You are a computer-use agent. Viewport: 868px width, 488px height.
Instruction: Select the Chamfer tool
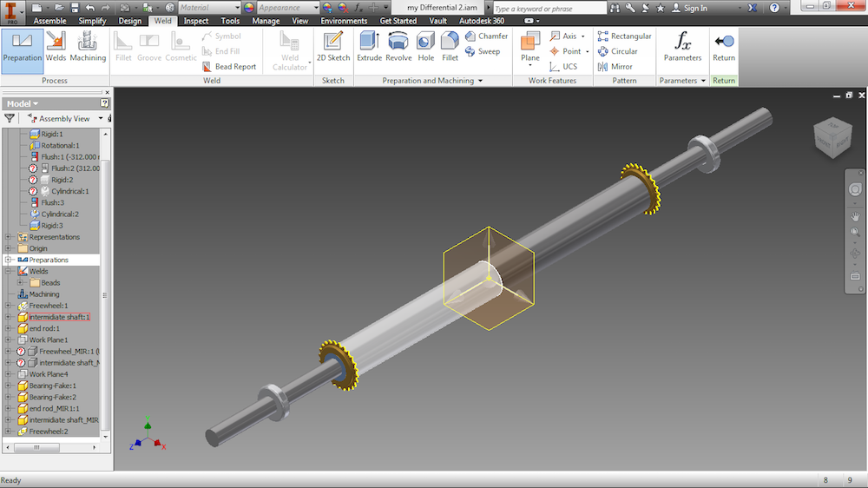pyautogui.click(x=486, y=36)
